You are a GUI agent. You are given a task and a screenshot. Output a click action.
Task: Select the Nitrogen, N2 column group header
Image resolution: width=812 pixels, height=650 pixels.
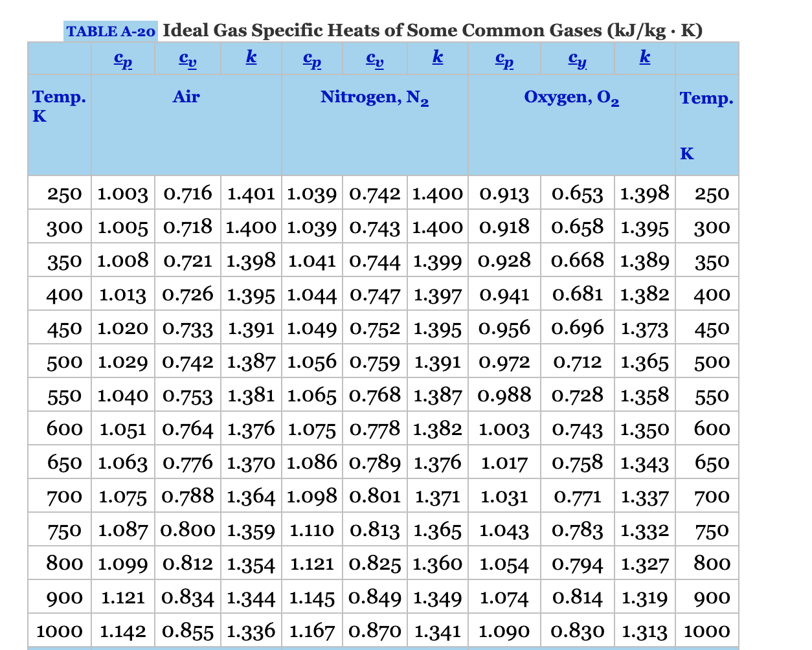(374, 98)
